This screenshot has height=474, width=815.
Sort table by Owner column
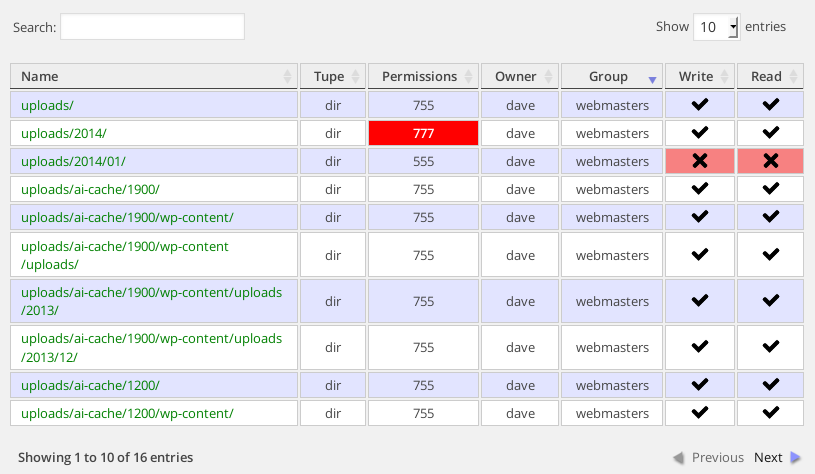[520, 76]
